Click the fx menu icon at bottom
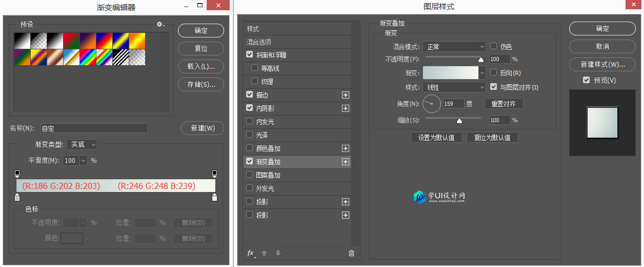Image resolution: width=644 pixels, height=267 pixels. coord(251,253)
